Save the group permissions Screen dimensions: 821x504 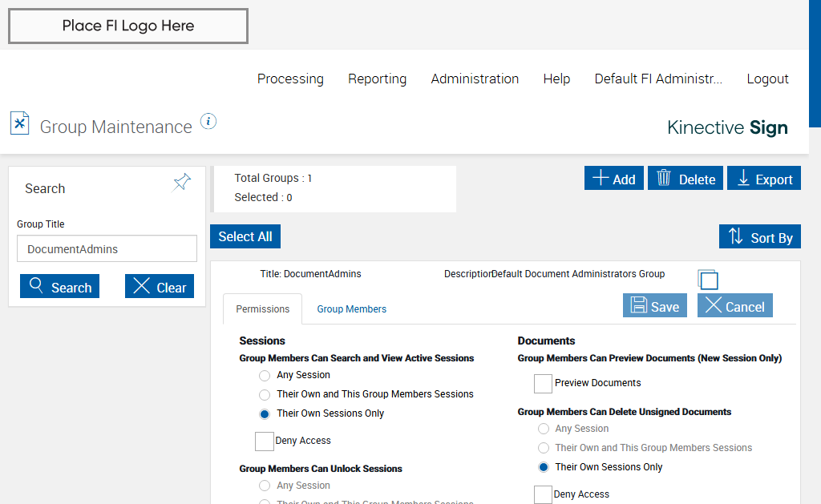654,306
